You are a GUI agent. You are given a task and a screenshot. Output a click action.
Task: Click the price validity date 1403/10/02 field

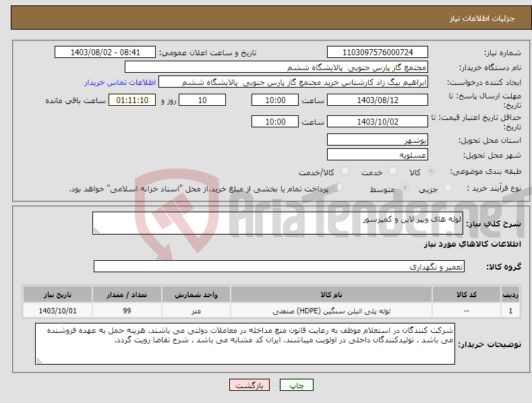click(x=378, y=121)
